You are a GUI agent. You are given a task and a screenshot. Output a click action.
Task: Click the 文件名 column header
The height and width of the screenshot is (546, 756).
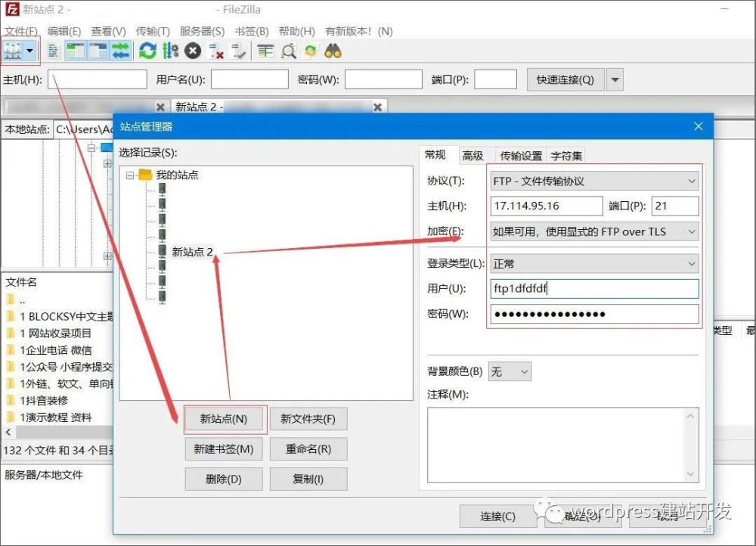tap(20, 282)
